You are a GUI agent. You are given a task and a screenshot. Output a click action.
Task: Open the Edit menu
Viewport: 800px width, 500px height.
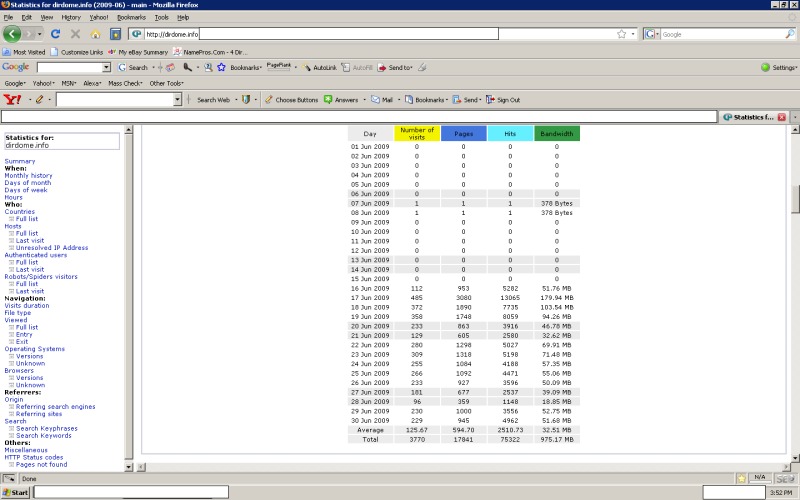click(27, 17)
